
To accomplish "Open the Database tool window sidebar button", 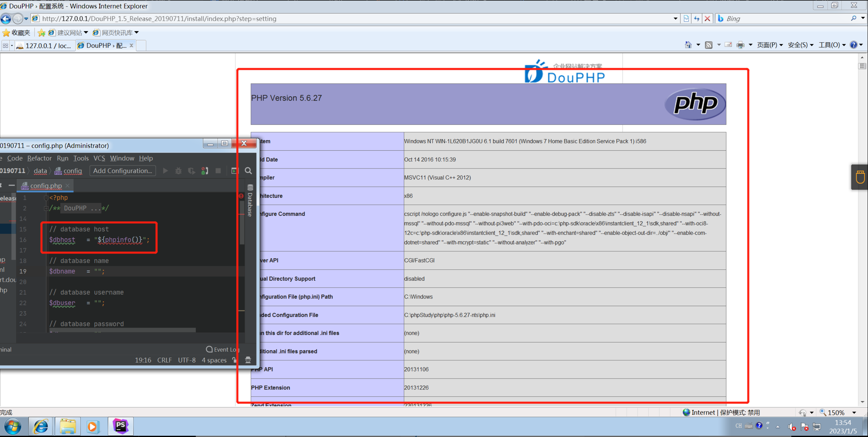I will click(x=250, y=201).
